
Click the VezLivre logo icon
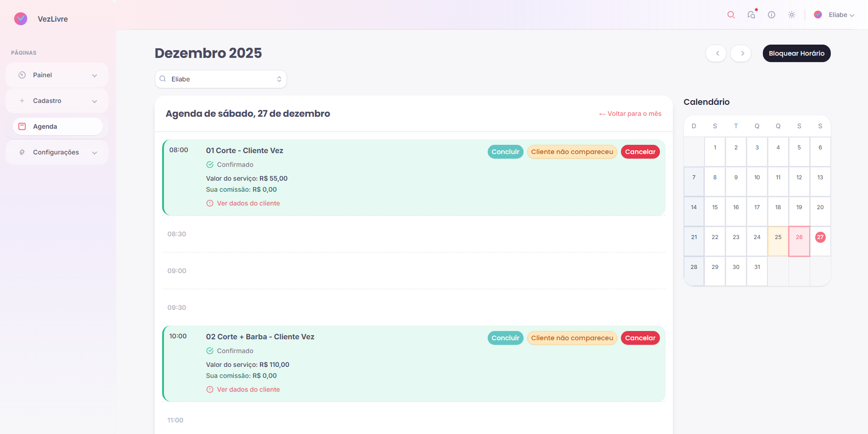[21, 19]
